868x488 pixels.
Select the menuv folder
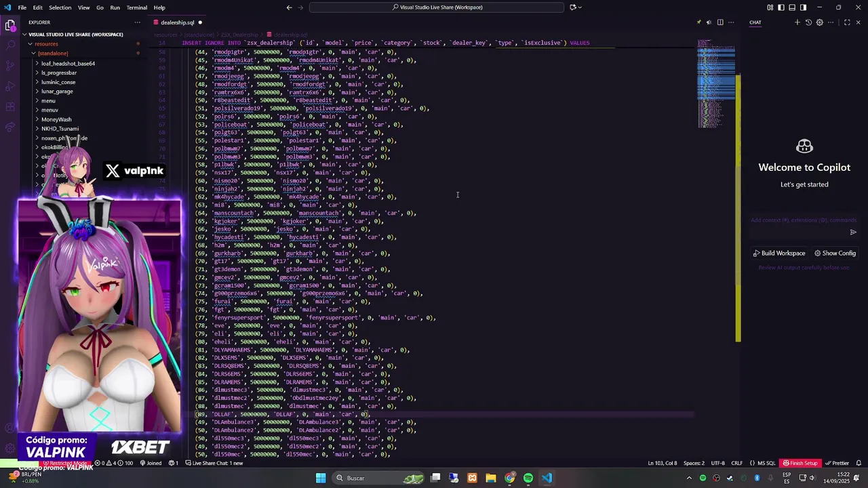[x=50, y=110]
